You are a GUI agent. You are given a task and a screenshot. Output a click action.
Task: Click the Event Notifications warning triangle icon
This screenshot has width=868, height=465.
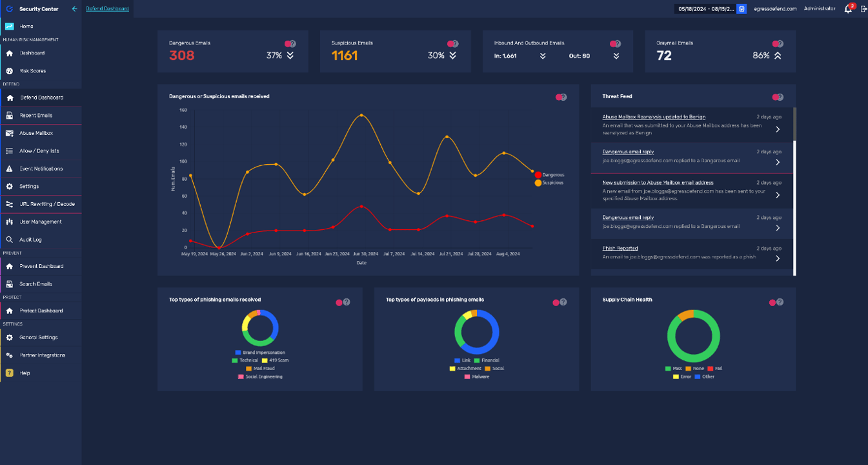coord(10,169)
